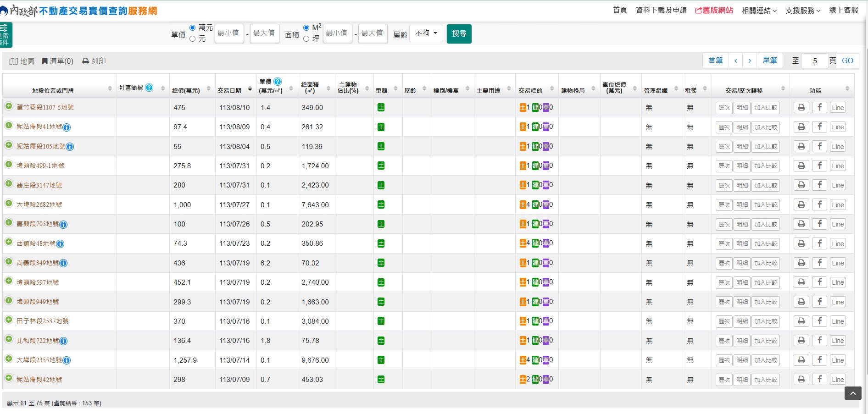Select the 萬元 unit price radio button
Screen dimensions: 868x414
[x=192, y=28]
